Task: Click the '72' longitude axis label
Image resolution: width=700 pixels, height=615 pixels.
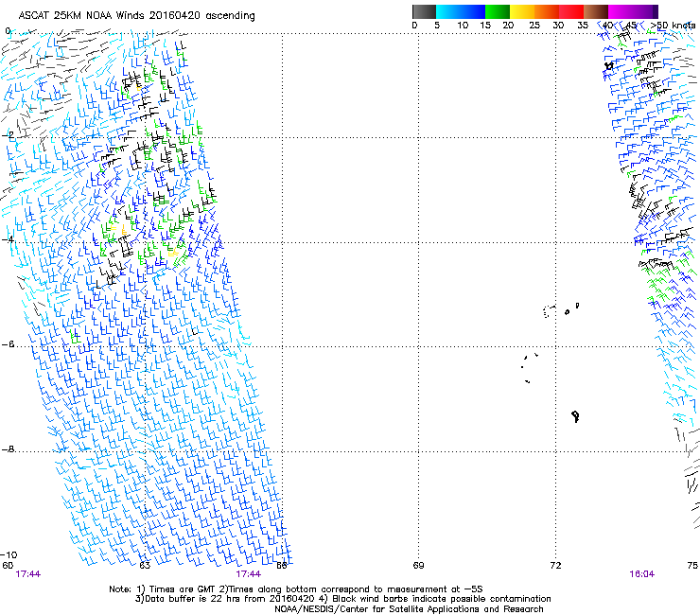Action: pos(555,566)
